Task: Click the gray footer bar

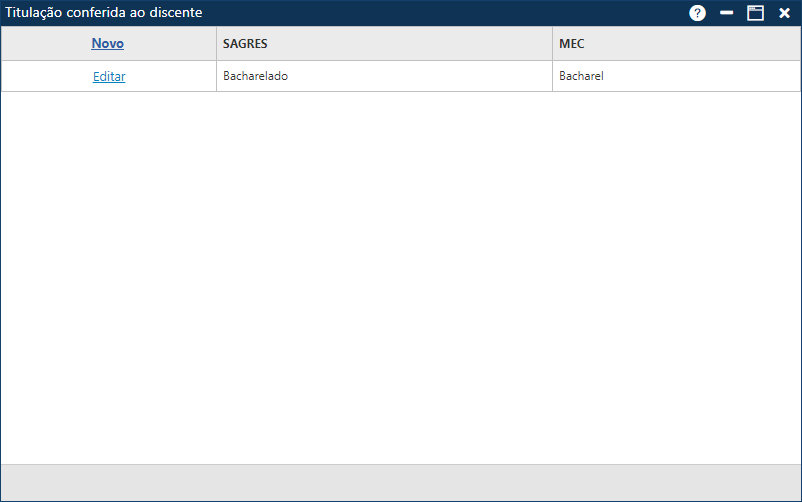Action: 400,482
